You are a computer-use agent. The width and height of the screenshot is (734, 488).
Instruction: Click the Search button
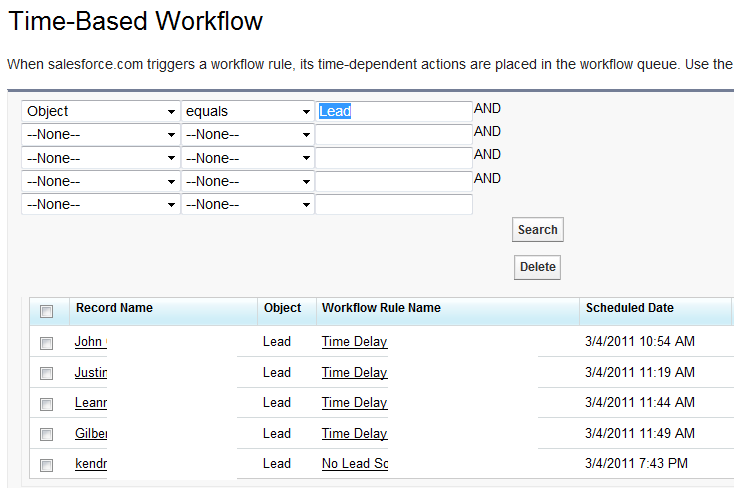[x=537, y=229]
